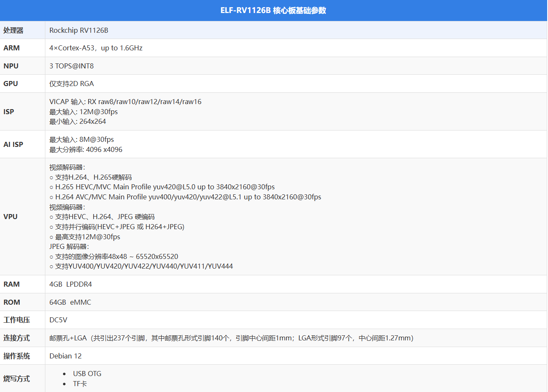Select the NPU row label
Image resolution: width=548 pixels, height=392 pixels.
point(11,66)
